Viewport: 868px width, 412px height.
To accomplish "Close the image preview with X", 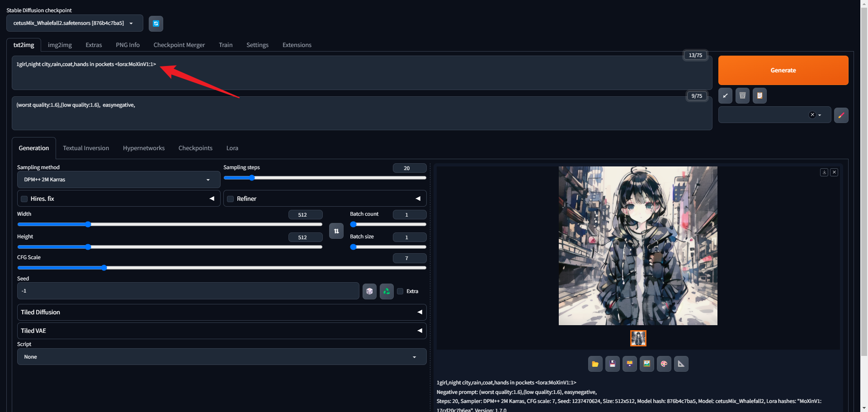I will pyautogui.click(x=834, y=172).
